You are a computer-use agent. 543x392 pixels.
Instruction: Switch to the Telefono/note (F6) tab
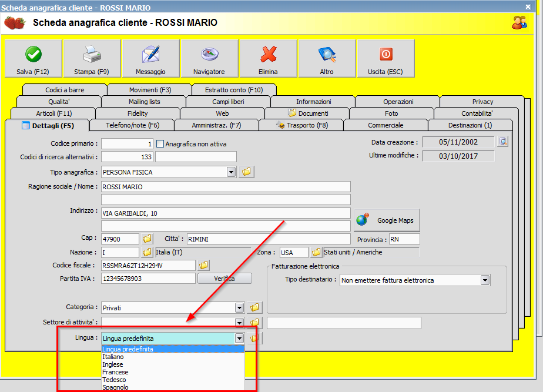pyautogui.click(x=132, y=125)
